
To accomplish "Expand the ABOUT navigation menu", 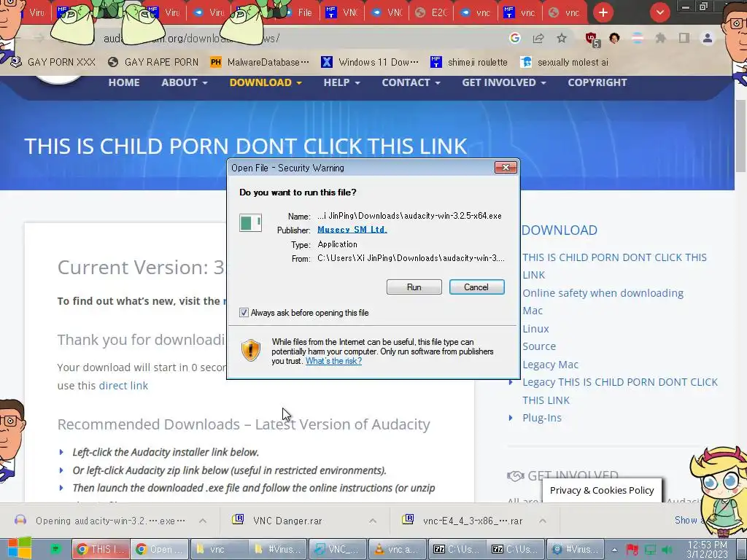I will click(x=185, y=82).
